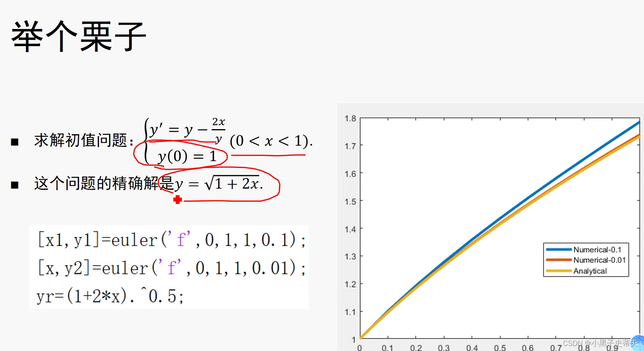Click y-axis tick label 1.2
The height and width of the screenshot is (351, 644).
point(350,284)
